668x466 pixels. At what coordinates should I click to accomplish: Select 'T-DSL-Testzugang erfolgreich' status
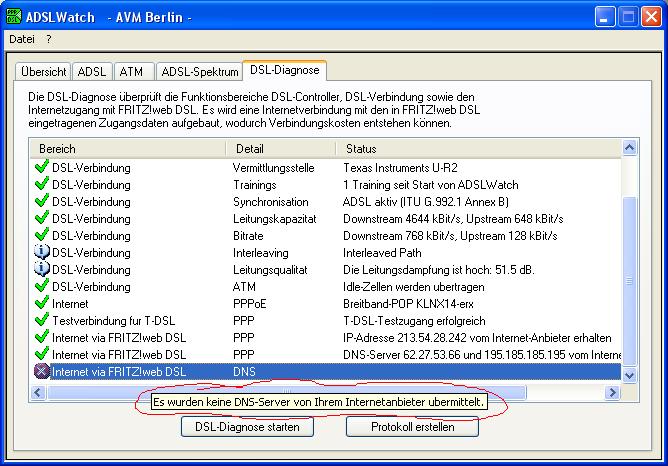pos(414,321)
